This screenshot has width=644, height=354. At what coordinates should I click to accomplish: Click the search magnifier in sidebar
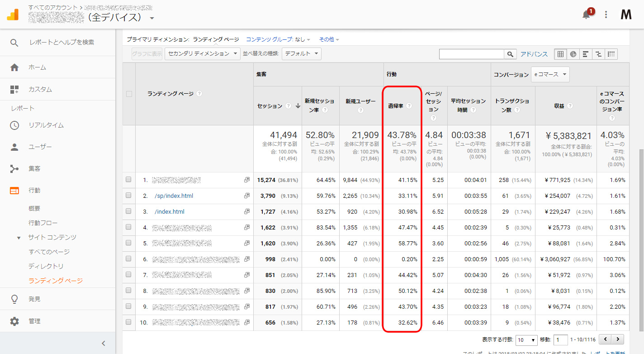14,42
